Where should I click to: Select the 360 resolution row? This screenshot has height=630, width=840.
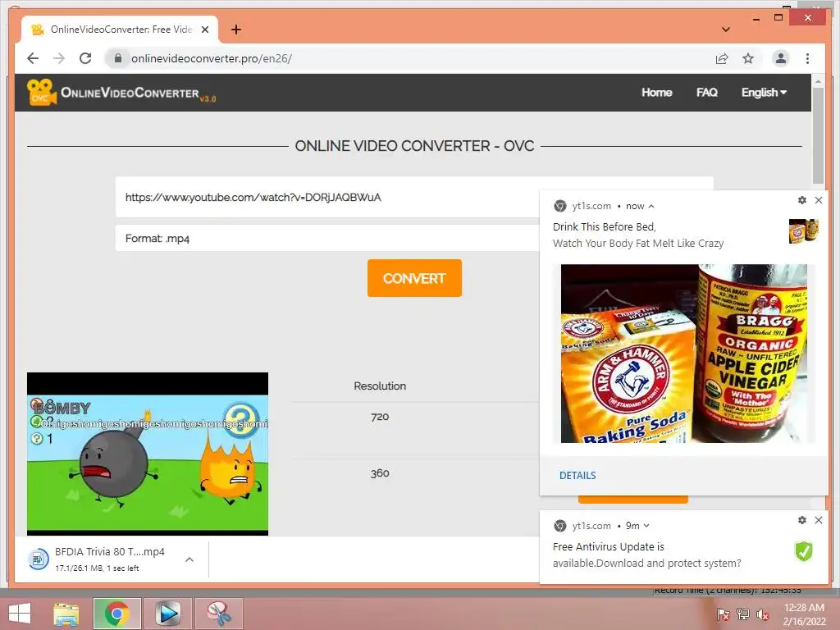(x=379, y=473)
